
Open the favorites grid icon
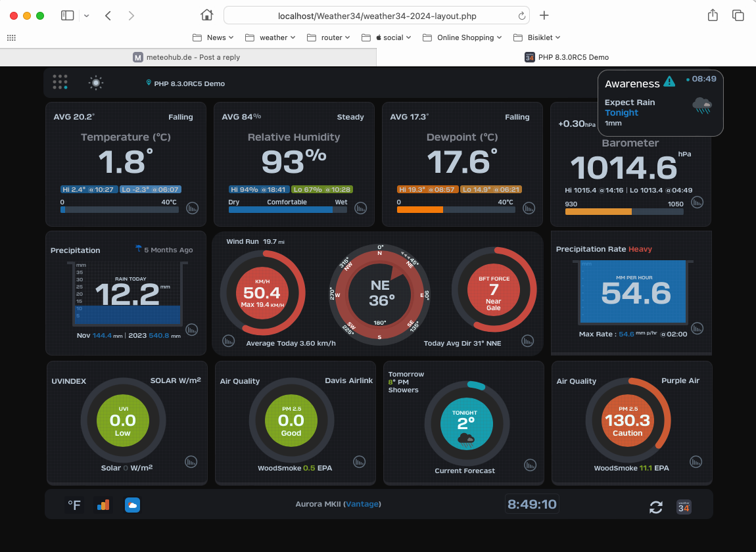(12, 37)
